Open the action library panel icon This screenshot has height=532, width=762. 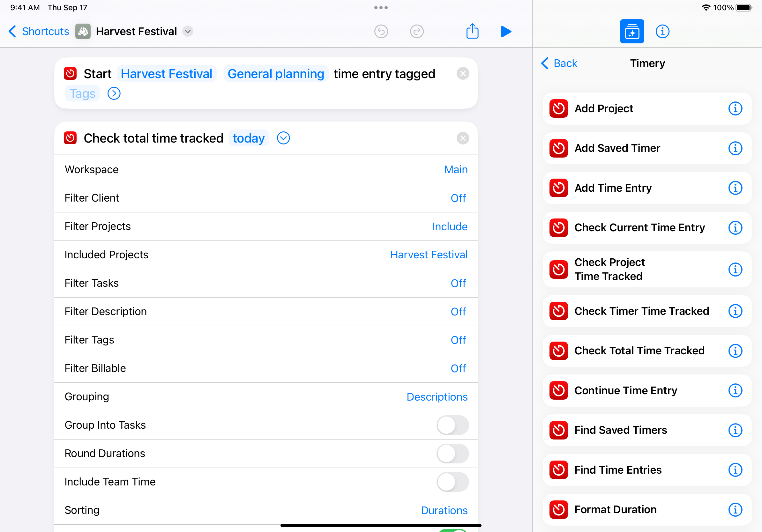632,32
